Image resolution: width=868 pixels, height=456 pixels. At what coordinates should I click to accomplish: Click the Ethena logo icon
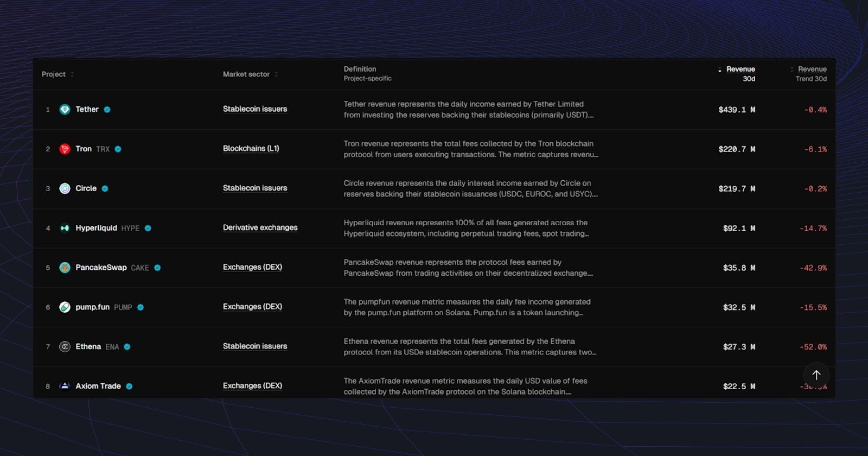(x=65, y=347)
